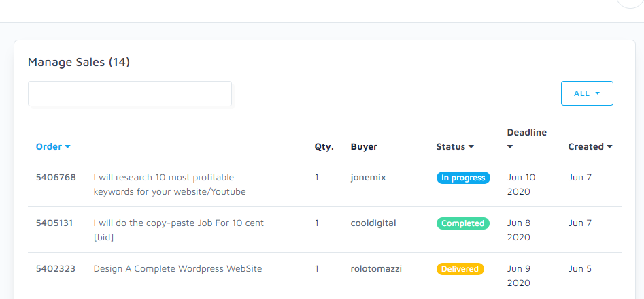Open order number 5406768
The image size is (644, 299).
pyautogui.click(x=56, y=178)
